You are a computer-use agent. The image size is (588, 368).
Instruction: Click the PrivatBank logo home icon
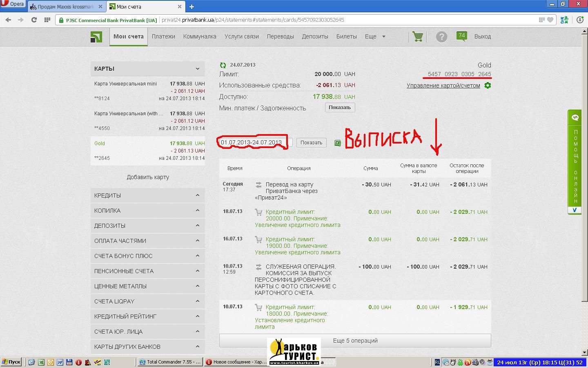click(96, 37)
